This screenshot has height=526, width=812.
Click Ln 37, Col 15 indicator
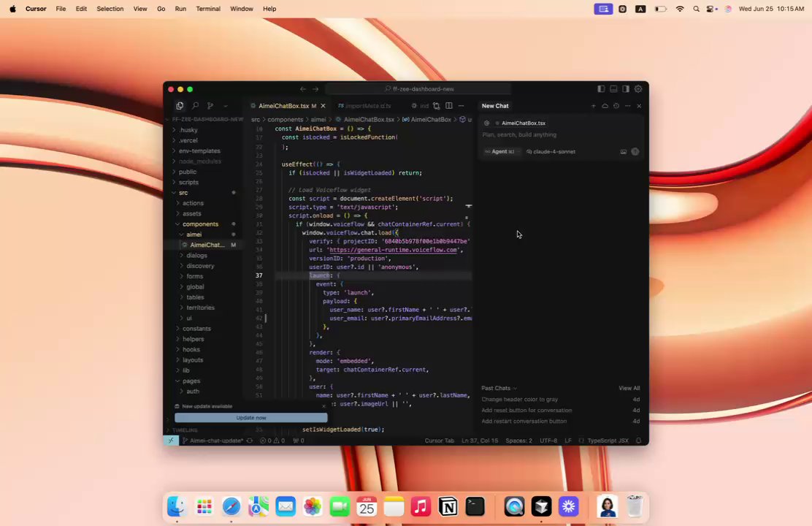480,441
